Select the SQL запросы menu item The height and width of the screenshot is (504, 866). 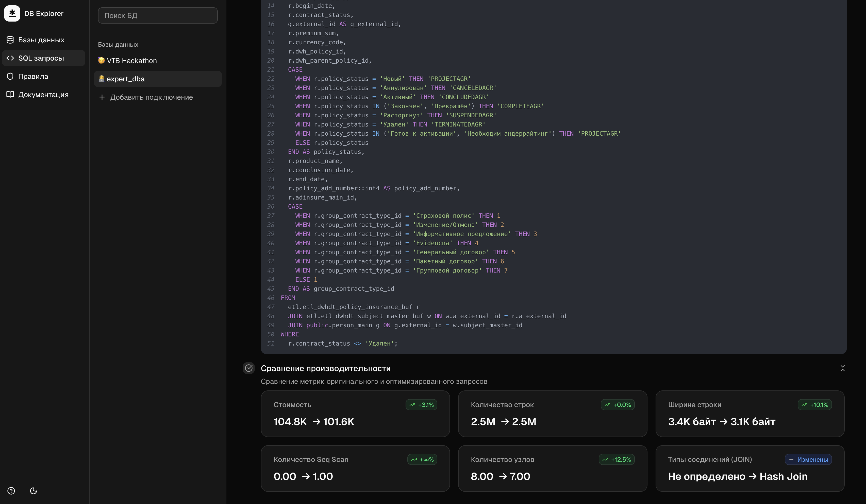(41, 58)
